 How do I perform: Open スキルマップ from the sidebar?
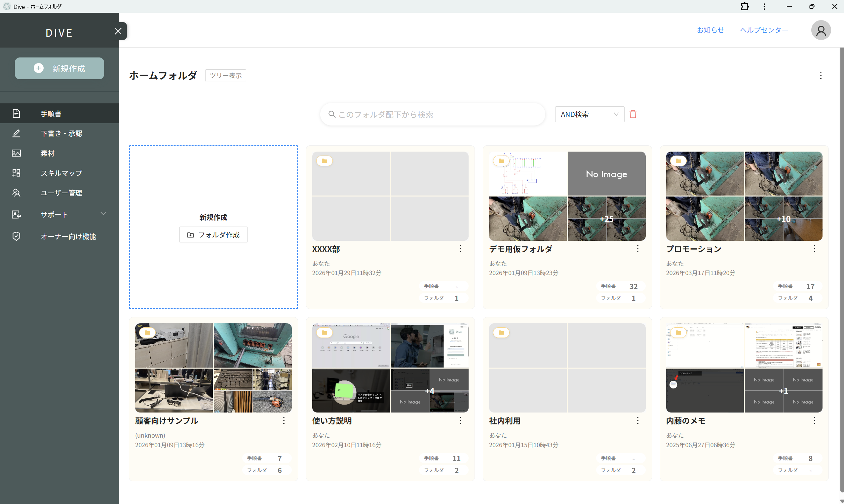(x=61, y=173)
